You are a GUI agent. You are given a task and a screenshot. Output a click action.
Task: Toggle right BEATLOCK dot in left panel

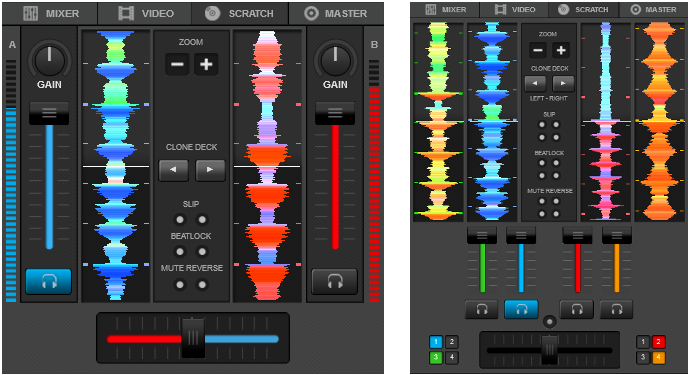tap(202, 252)
